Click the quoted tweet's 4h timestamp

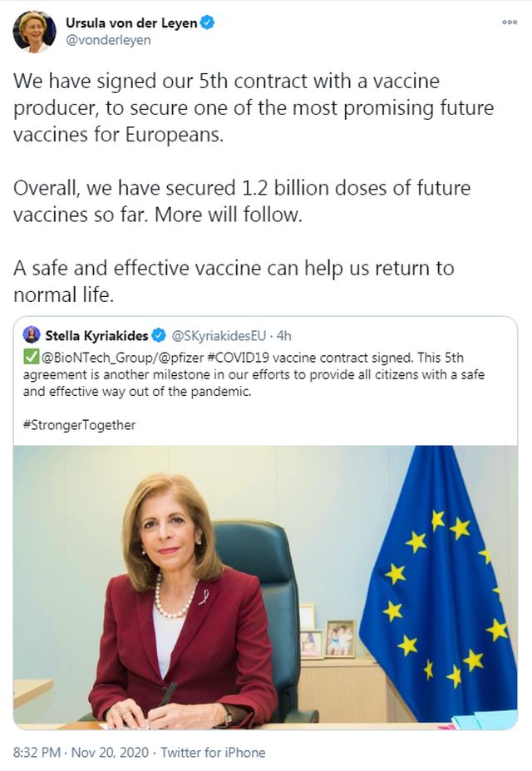click(x=283, y=336)
